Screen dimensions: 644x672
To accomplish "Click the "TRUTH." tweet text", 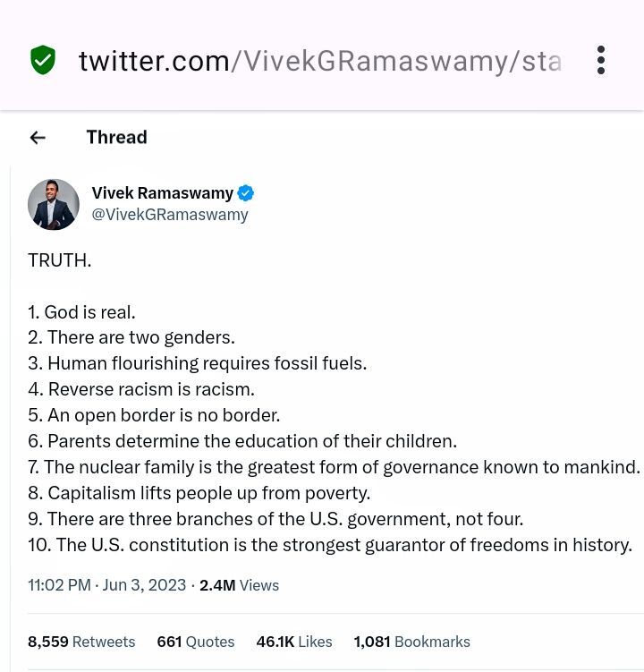I will pyautogui.click(x=59, y=260).
